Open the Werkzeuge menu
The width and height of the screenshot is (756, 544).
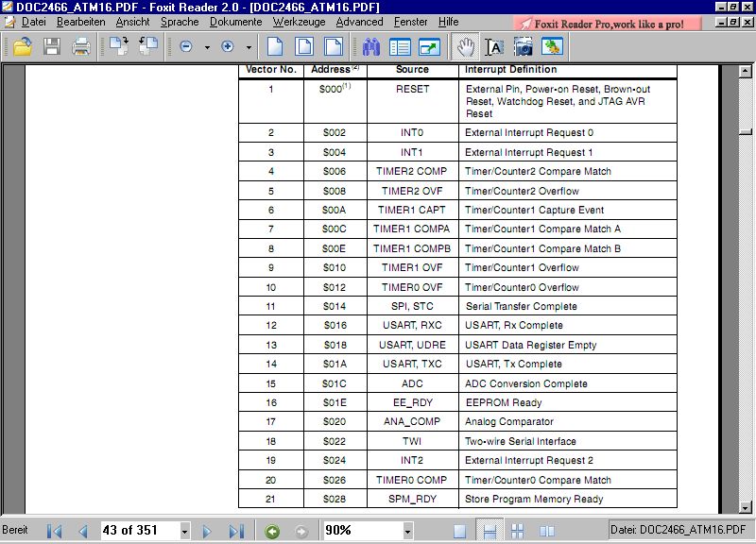tap(299, 22)
